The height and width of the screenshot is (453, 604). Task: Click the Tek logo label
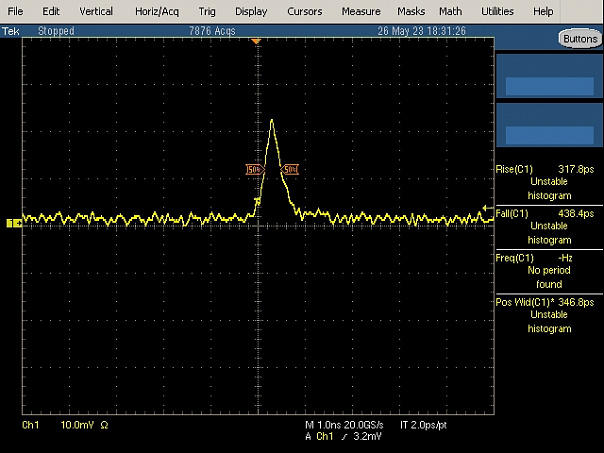tap(10, 31)
